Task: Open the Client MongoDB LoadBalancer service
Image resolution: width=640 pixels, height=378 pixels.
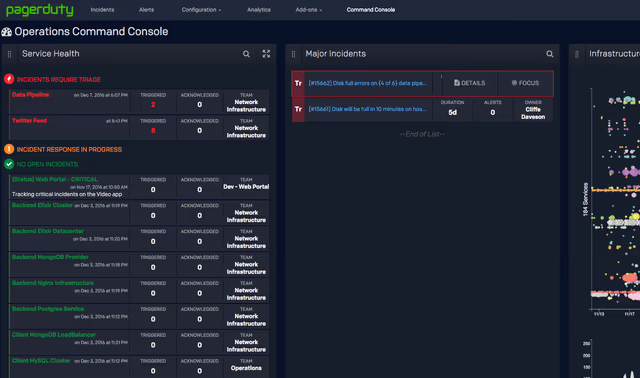Action: click(54, 335)
